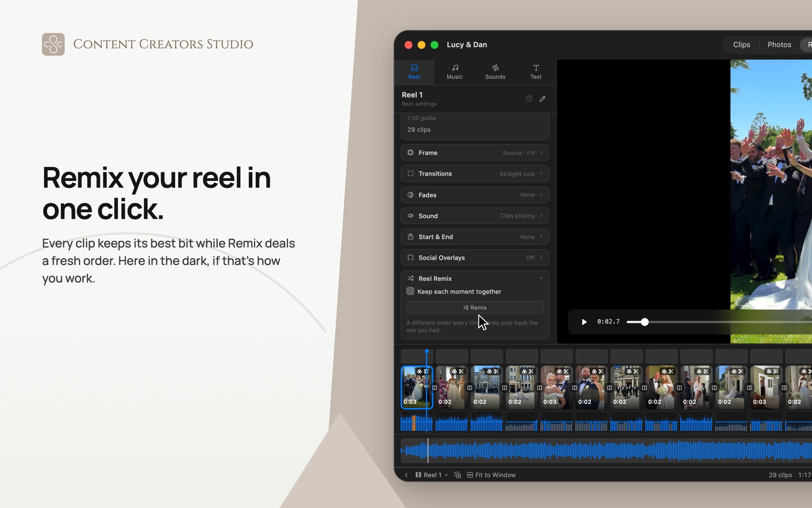
Task: Click the 1:30 guide text
Action: (421, 118)
